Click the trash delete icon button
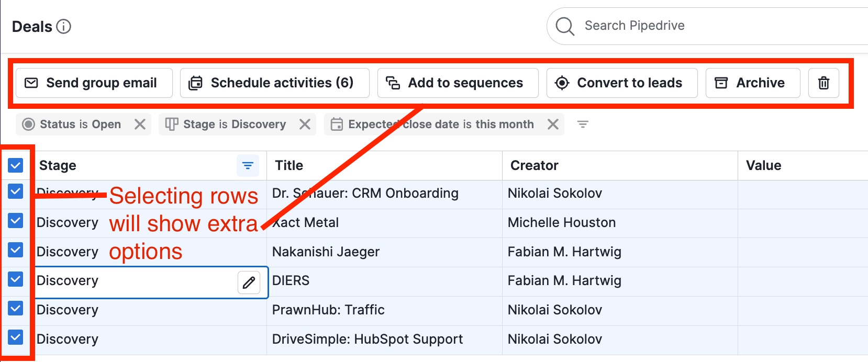 click(x=824, y=83)
